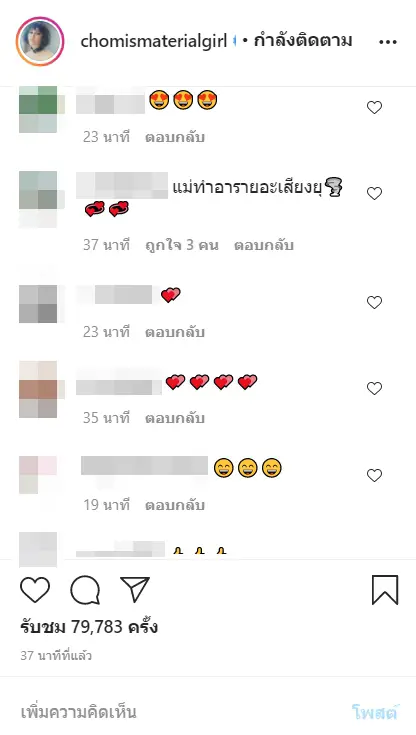Open the 37 นาทีที่แล้ว post timestamp
The width and height of the screenshot is (416, 735).
pos(56,656)
